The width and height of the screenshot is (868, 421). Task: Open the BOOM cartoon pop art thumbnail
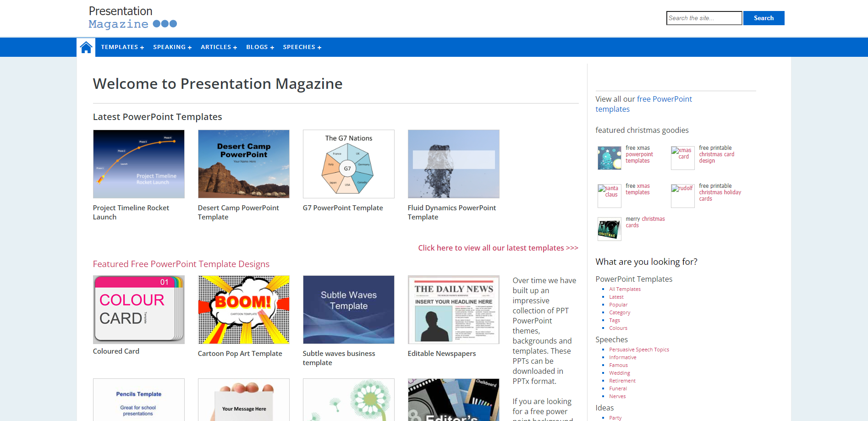(244, 310)
